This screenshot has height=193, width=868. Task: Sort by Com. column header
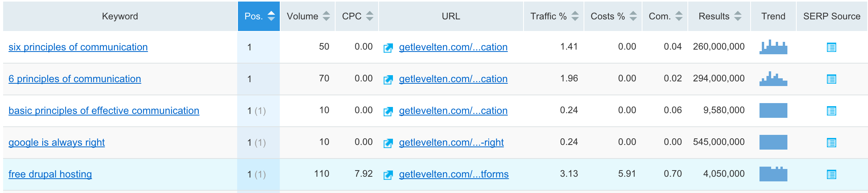pyautogui.click(x=665, y=16)
